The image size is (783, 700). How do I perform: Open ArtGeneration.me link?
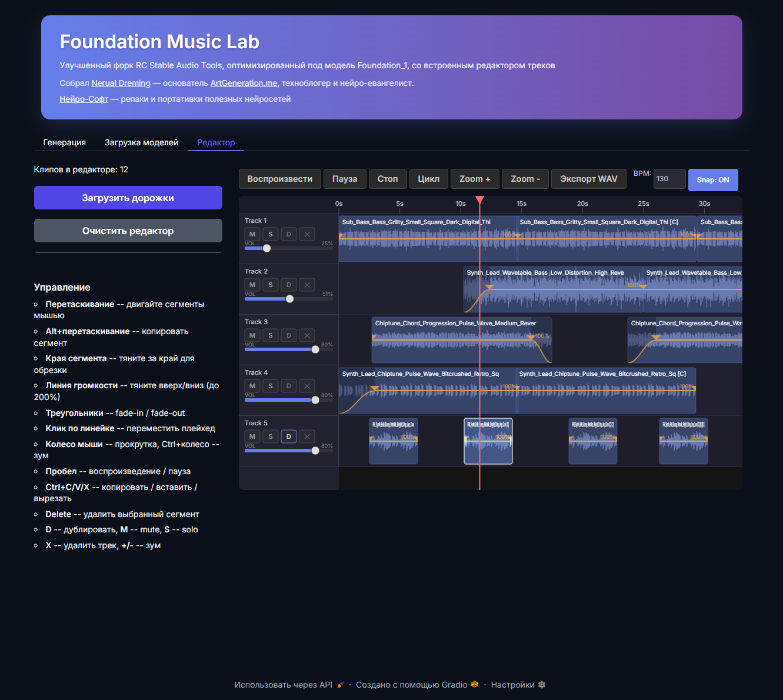click(x=244, y=83)
